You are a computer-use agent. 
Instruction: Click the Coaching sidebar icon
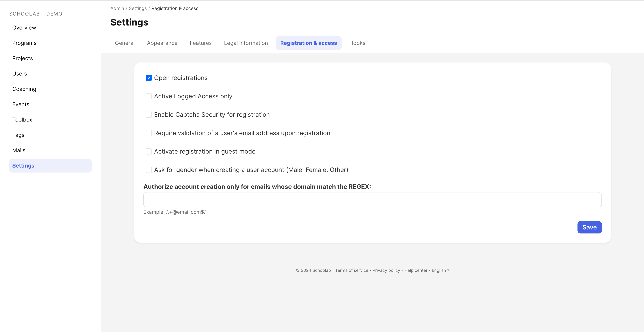(24, 89)
